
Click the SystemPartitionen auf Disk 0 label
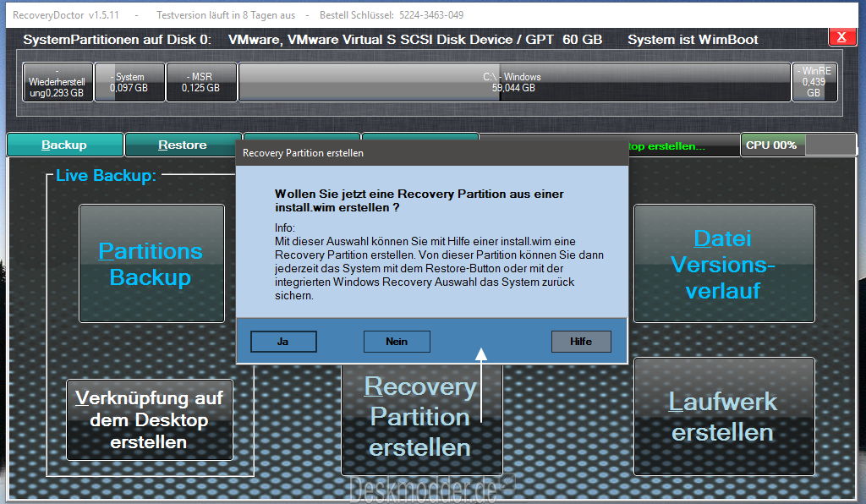pyautogui.click(x=117, y=40)
